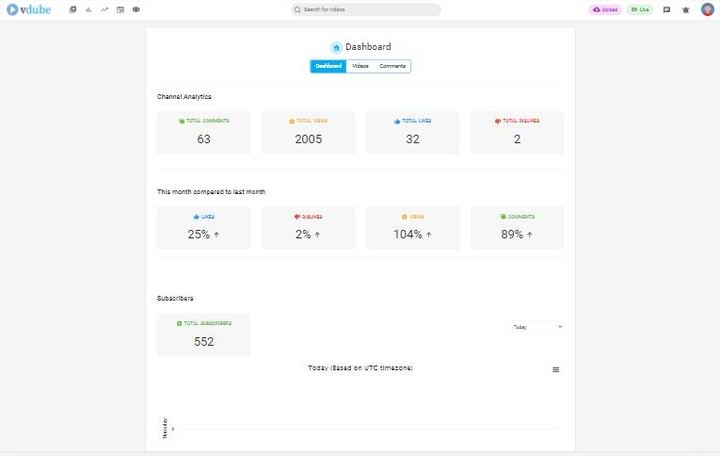Click the Search for videos field
720x456 pixels.
366,9
